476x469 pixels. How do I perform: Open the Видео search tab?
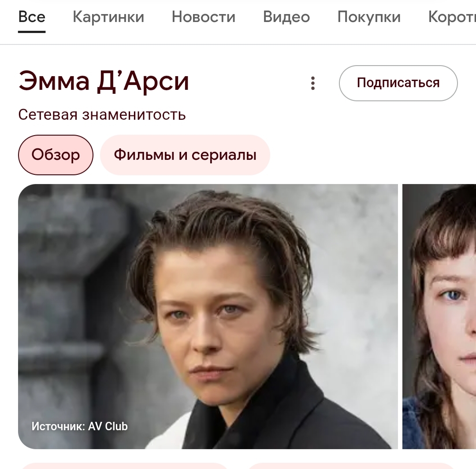(x=286, y=17)
